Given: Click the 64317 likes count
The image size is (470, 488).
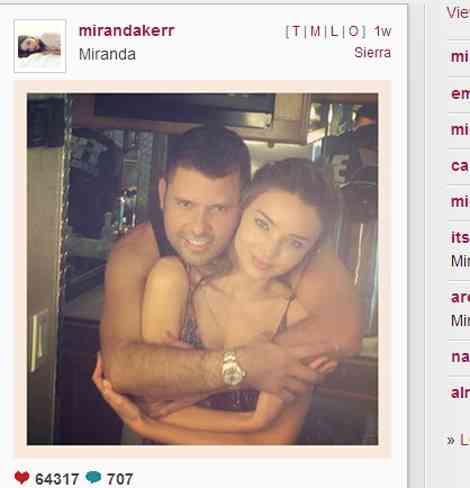Looking at the screenshot, I should 57,479.
